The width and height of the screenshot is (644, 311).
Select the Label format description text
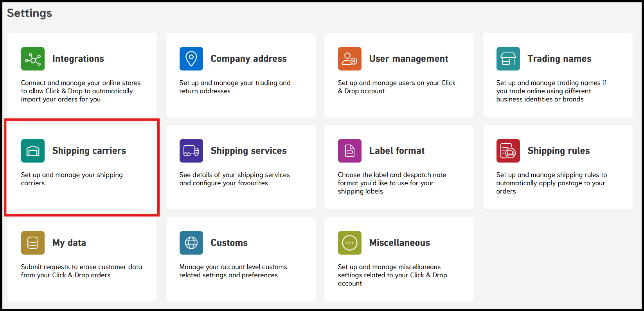tap(392, 183)
